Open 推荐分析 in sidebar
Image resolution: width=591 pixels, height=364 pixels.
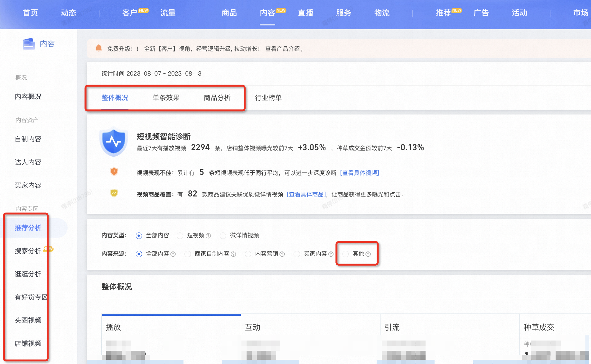pos(28,228)
